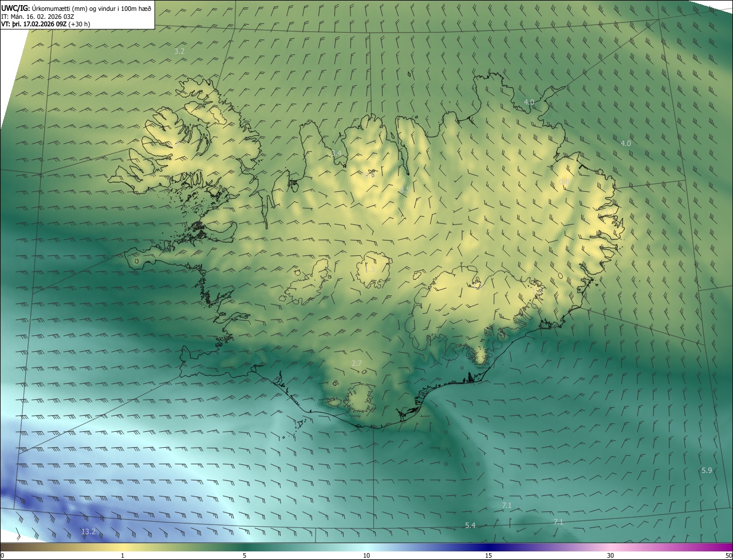This screenshot has height=560, width=733.
Task: Click the brown start of the color scale
Action: (7, 547)
